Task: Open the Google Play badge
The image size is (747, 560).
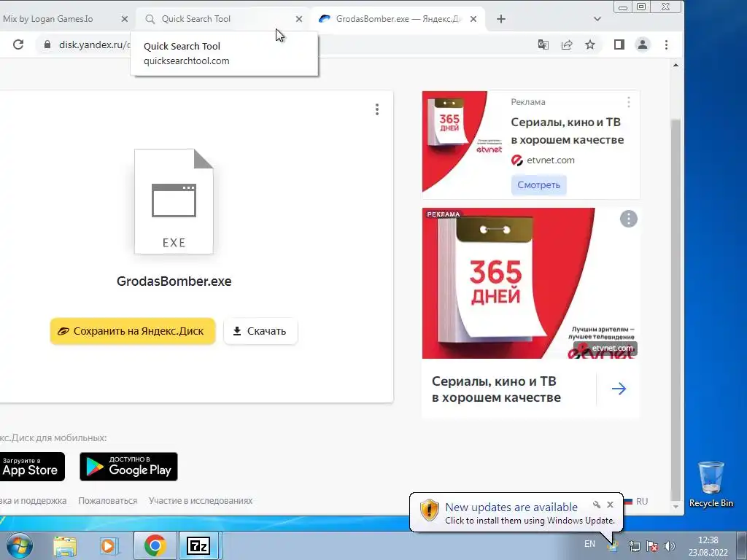Action: [128, 467]
